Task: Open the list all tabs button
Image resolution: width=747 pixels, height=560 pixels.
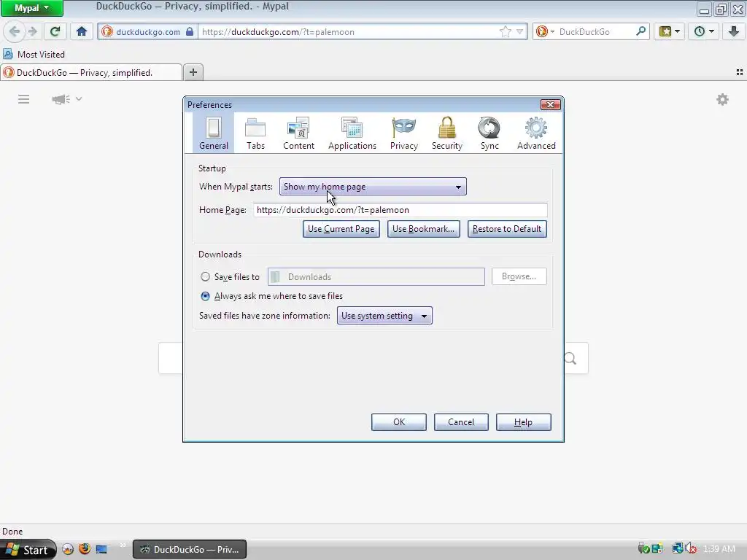Action: [740, 72]
